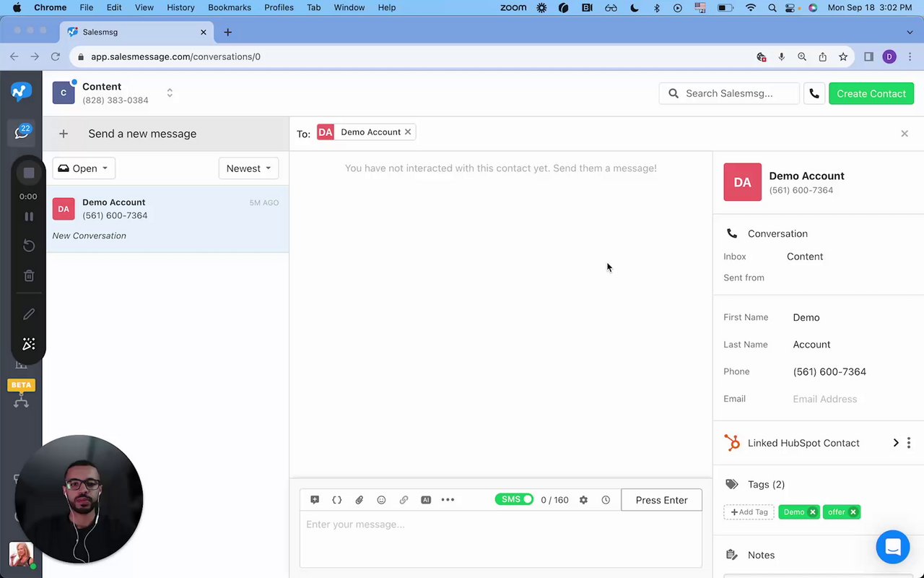
Task: Toggle the SMS switch
Action: 514,500
